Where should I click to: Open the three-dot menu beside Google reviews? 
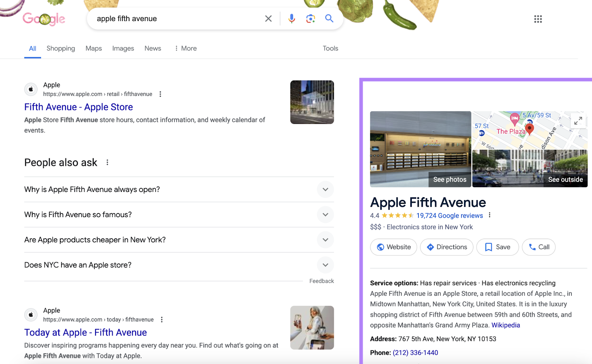coord(490,215)
